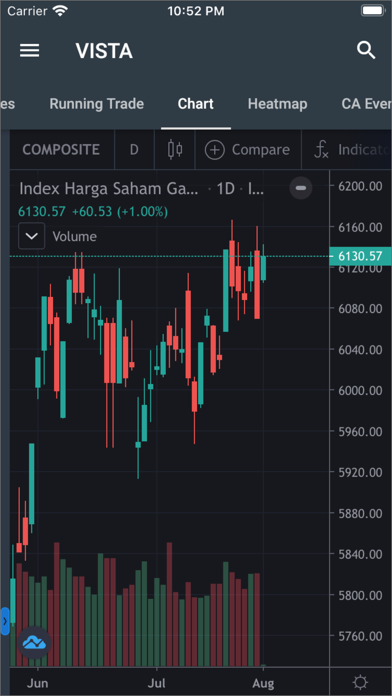Open the candlestick chart style selector
The height and width of the screenshot is (696, 392).
(x=175, y=150)
